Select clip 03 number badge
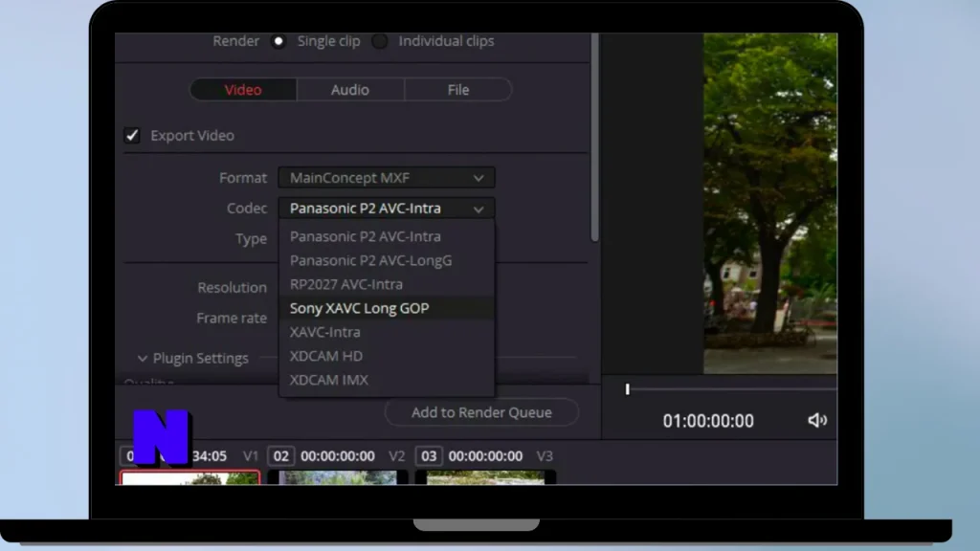The image size is (980, 551). coord(429,456)
